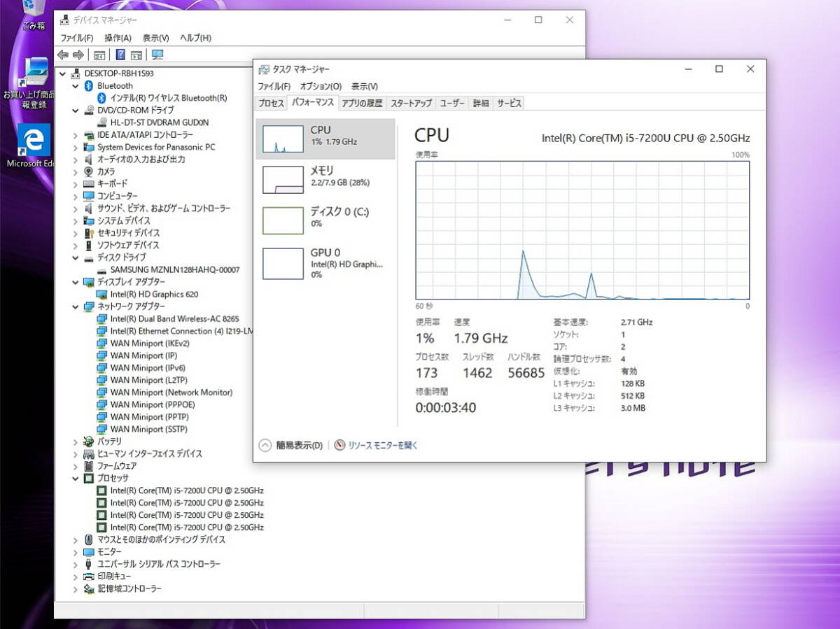This screenshot has width=840, height=629.
Task: Click the Bluetooth category icon in device tree
Action: click(89, 86)
